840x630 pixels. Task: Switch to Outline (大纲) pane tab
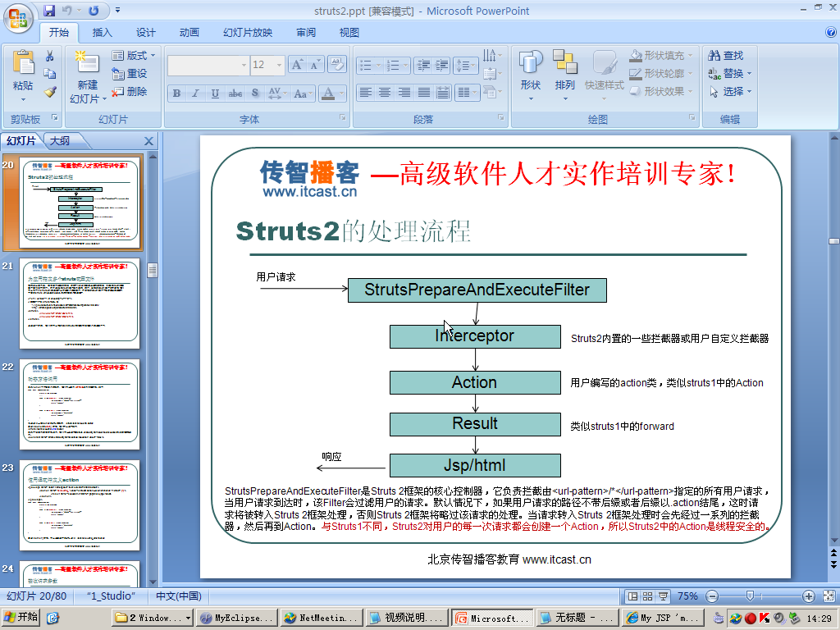tap(60, 141)
